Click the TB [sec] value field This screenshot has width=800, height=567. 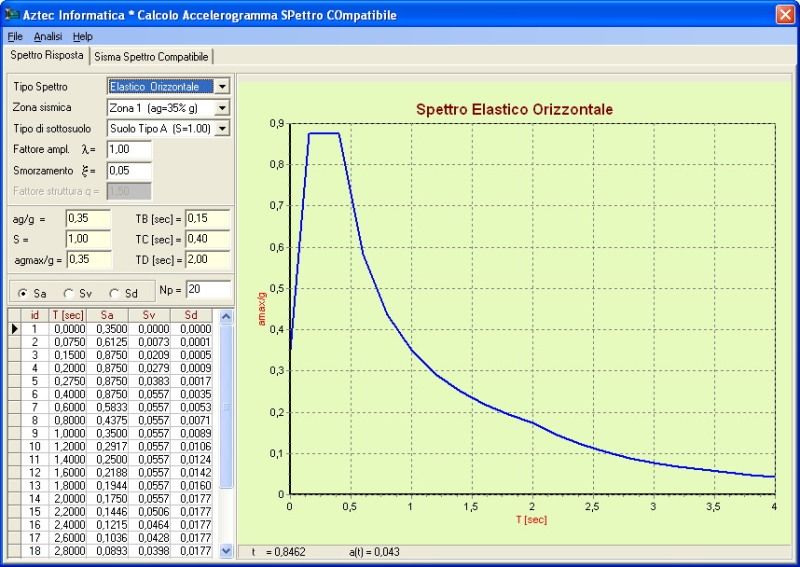[208, 218]
